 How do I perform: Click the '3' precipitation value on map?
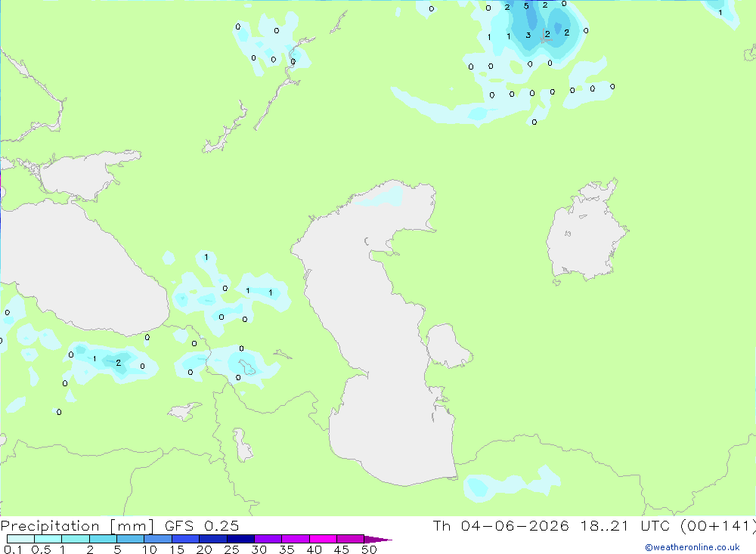pos(528,36)
